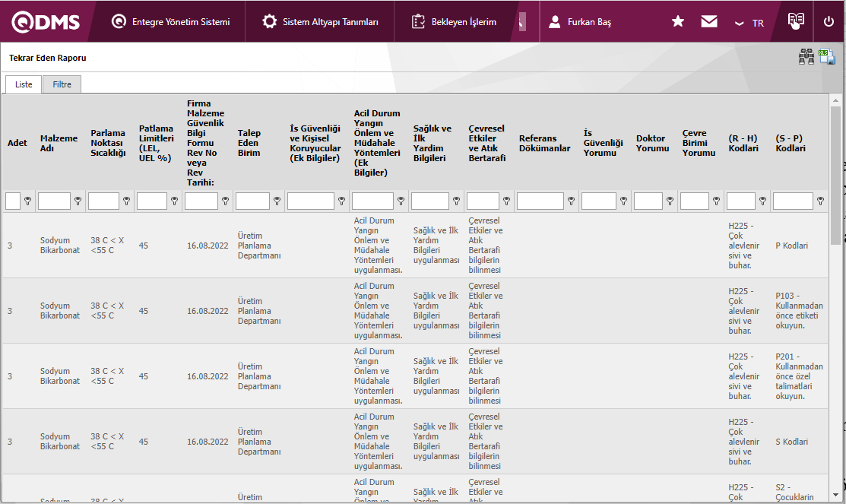Export report with the XLS save icon
846x504 pixels.
[827, 57]
